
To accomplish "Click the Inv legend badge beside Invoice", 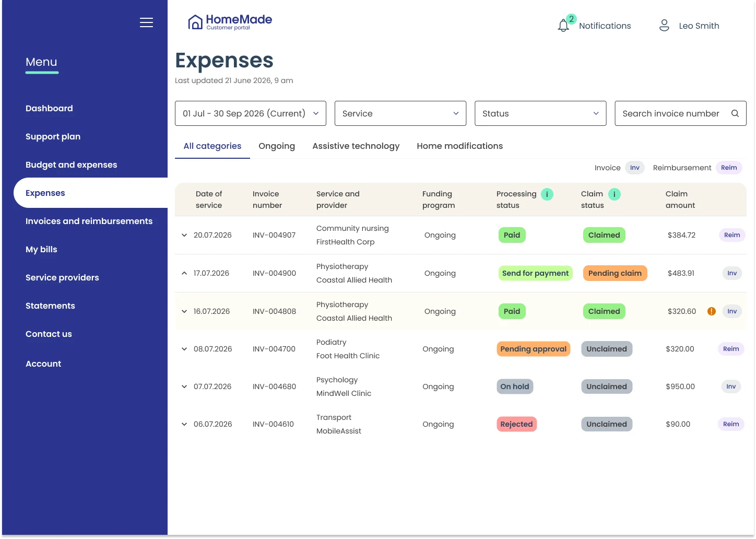I will point(635,168).
